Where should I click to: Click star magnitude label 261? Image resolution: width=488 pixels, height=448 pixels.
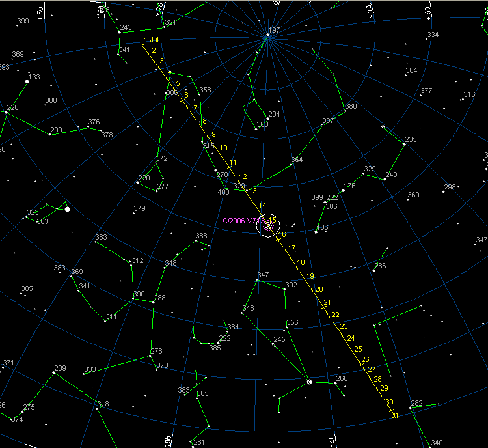(x=199, y=442)
